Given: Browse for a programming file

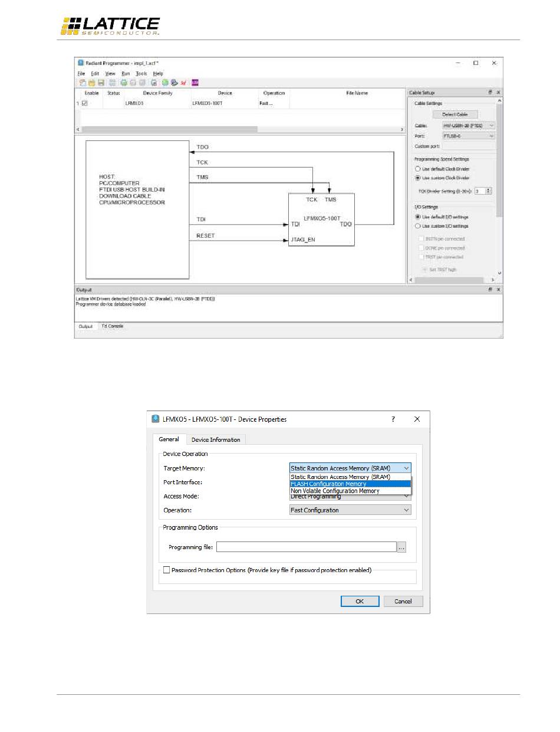Looking at the screenshot, I should click(401, 547).
